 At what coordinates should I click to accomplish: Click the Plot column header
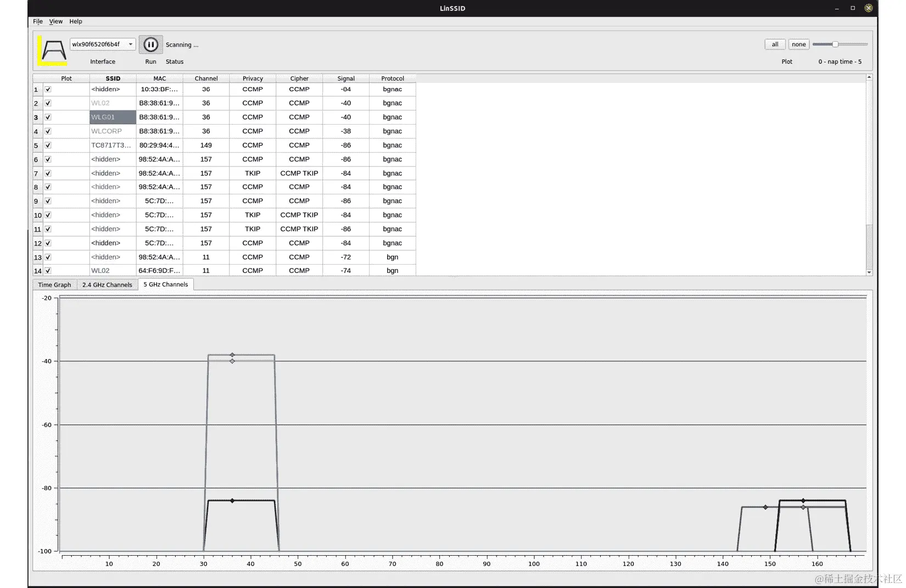click(66, 79)
